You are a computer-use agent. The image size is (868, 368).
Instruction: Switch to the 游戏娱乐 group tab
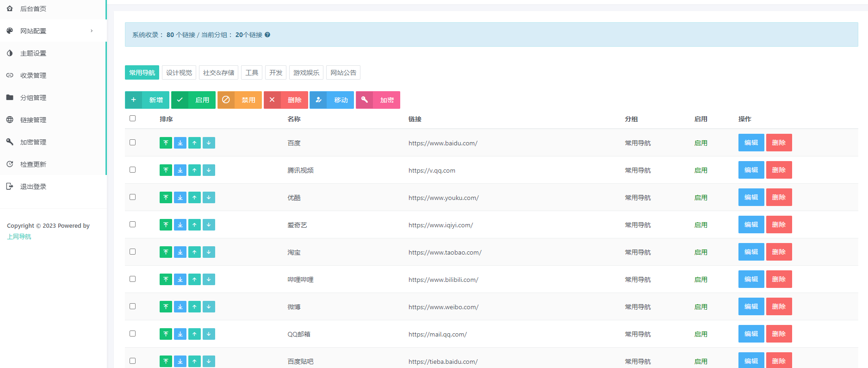[x=306, y=73]
